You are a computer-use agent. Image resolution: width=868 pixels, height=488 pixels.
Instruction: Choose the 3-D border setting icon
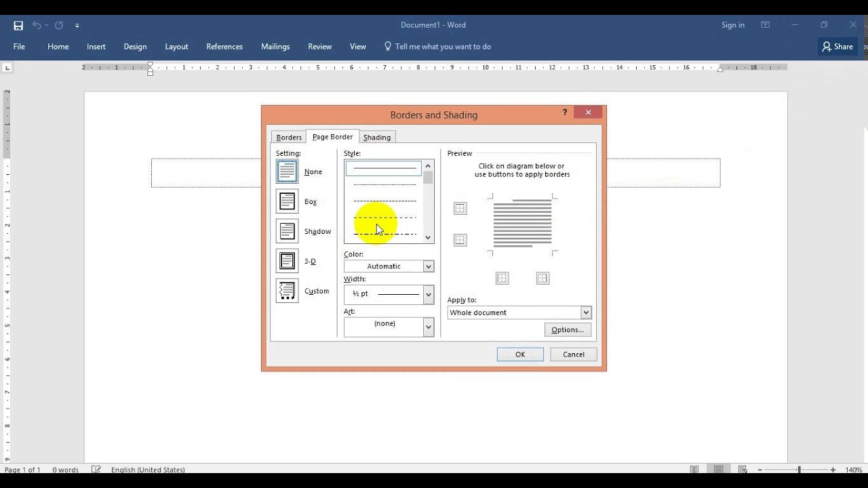(287, 261)
